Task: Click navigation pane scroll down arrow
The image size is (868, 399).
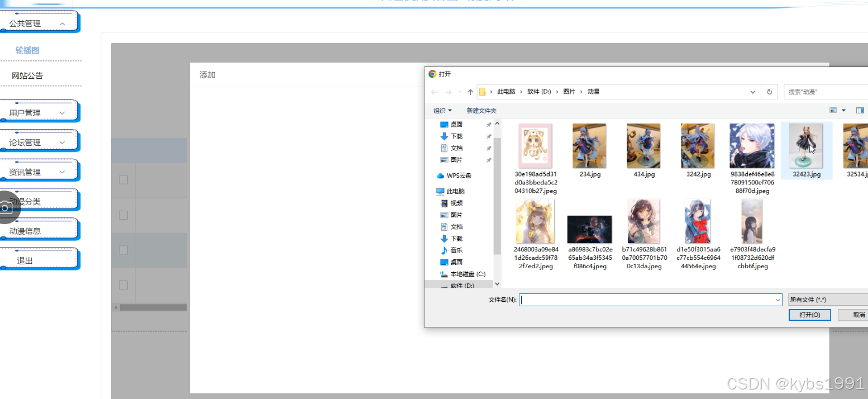Action: (498, 284)
